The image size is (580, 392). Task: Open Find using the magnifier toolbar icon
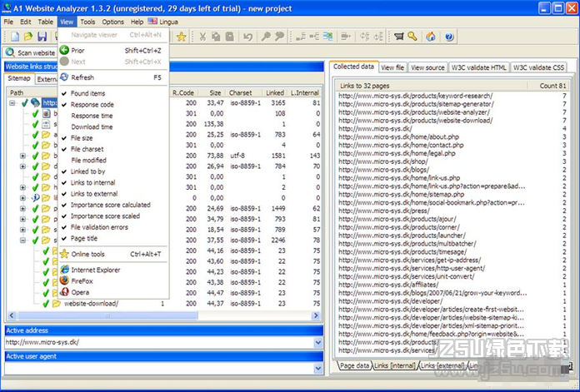coord(266,37)
